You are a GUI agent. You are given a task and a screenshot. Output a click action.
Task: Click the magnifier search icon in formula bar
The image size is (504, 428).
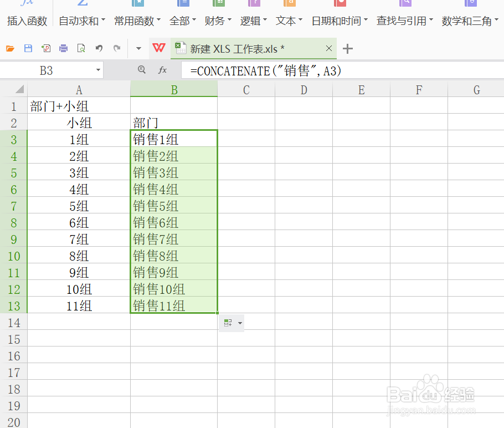(142, 70)
